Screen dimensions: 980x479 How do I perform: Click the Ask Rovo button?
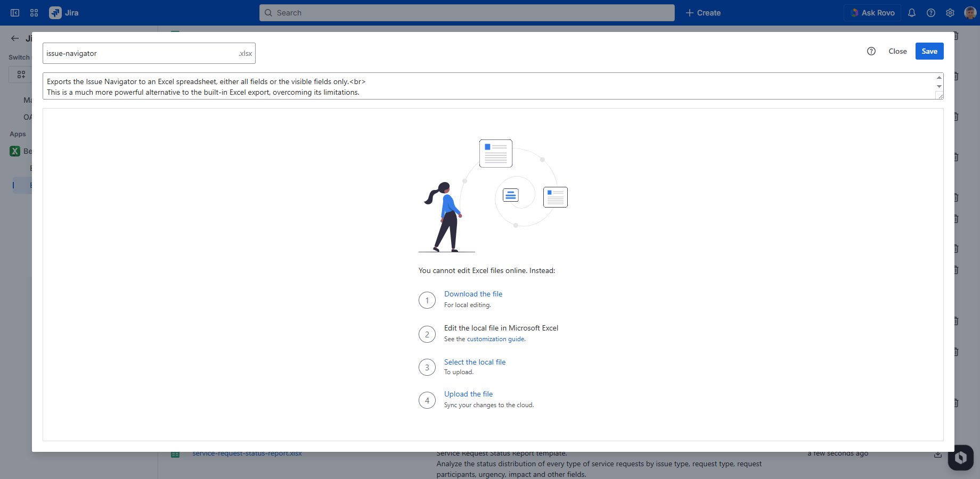(x=872, y=13)
